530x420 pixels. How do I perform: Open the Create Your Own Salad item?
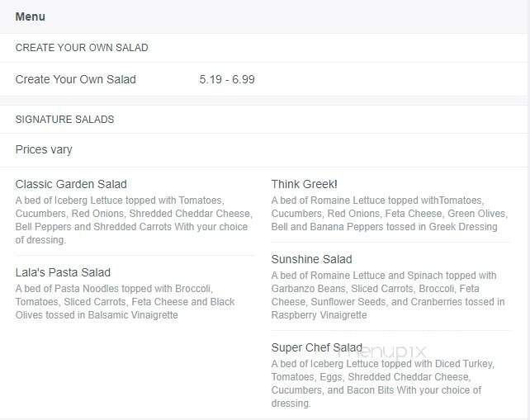point(75,79)
